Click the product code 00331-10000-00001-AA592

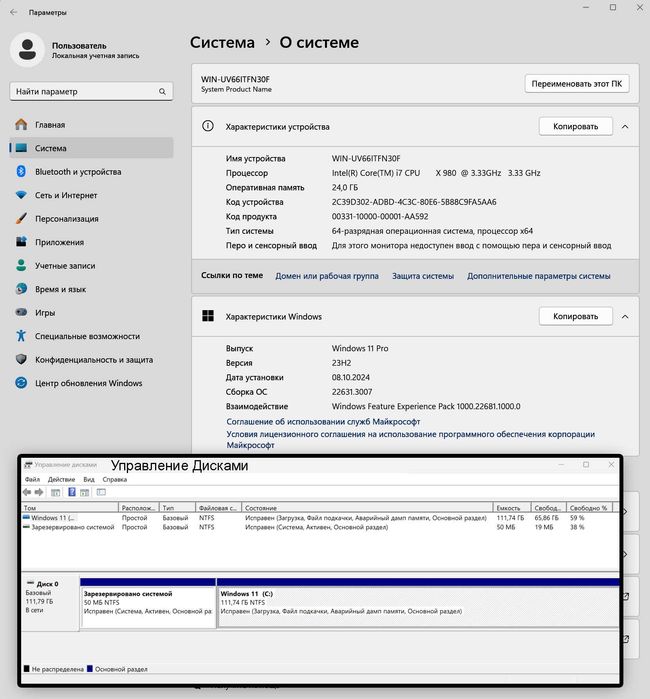tap(380, 217)
